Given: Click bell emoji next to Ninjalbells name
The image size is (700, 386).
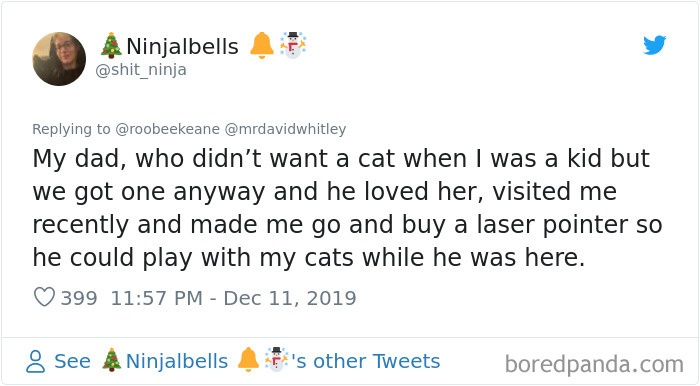Looking at the screenshot, I should (261, 45).
